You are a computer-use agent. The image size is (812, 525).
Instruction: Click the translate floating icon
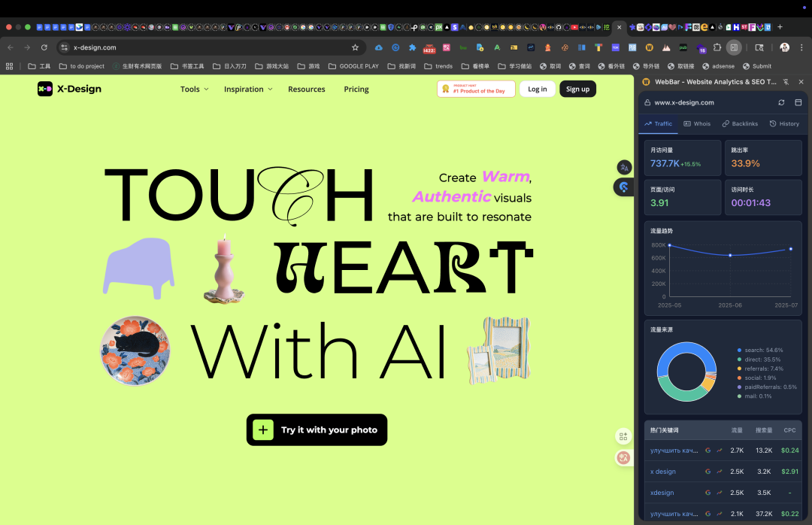click(x=624, y=168)
